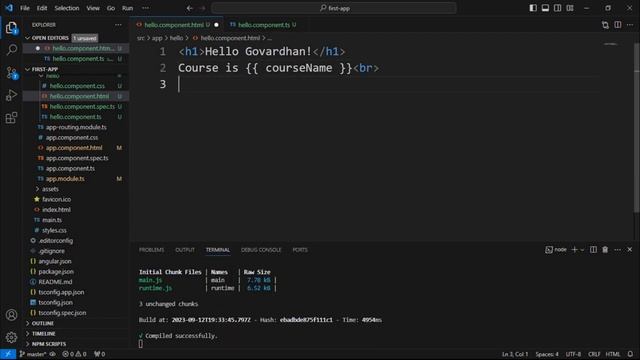Switch to the Problems panel tab
Viewport: 640px width, 360px height.
(151, 250)
